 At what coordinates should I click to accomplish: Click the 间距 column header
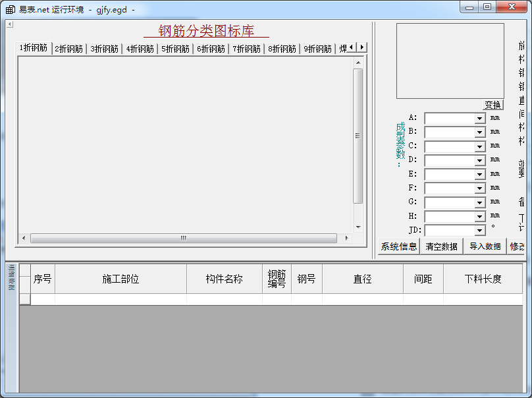[x=423, y=279]
